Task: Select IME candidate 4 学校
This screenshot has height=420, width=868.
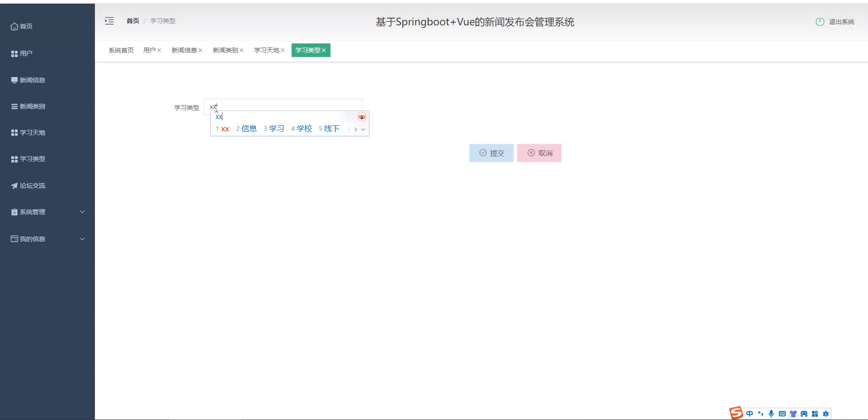Action: point(302,129)
